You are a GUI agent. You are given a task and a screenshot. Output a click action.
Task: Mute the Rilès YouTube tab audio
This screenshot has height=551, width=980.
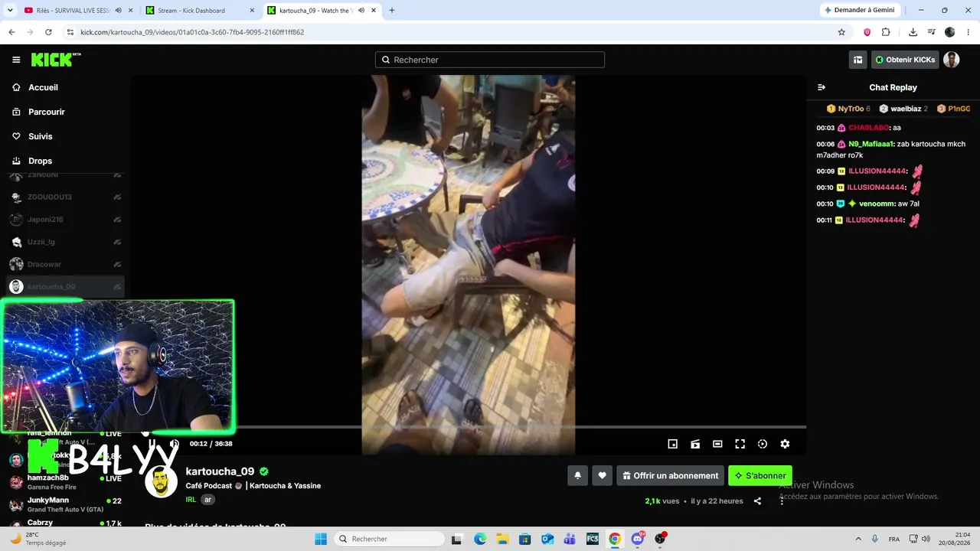coord(118,11)
